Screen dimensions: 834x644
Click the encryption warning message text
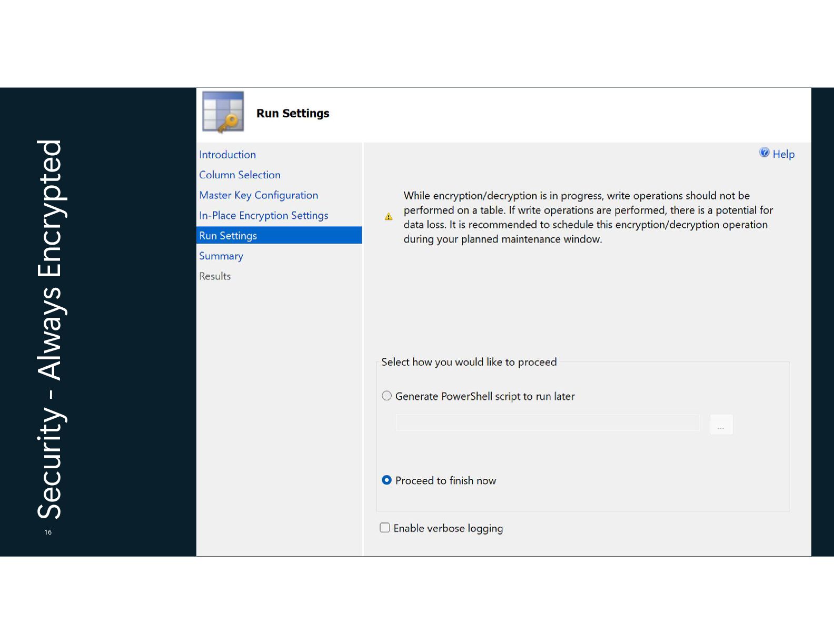click(588, 217)
